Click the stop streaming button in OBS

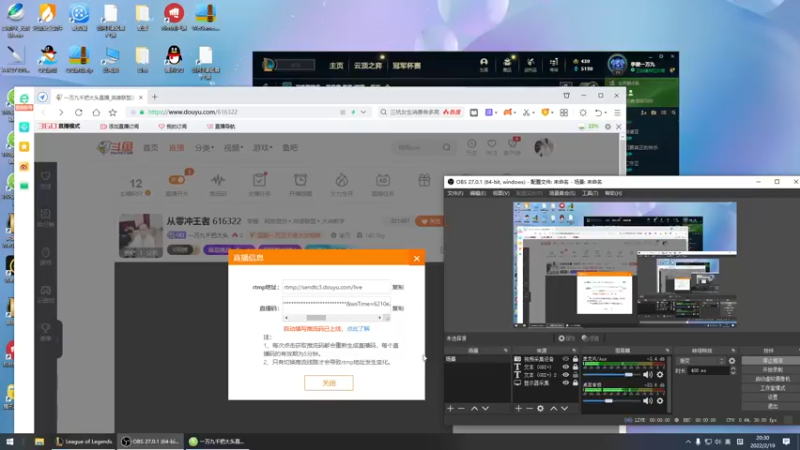[x=772, y=361]
